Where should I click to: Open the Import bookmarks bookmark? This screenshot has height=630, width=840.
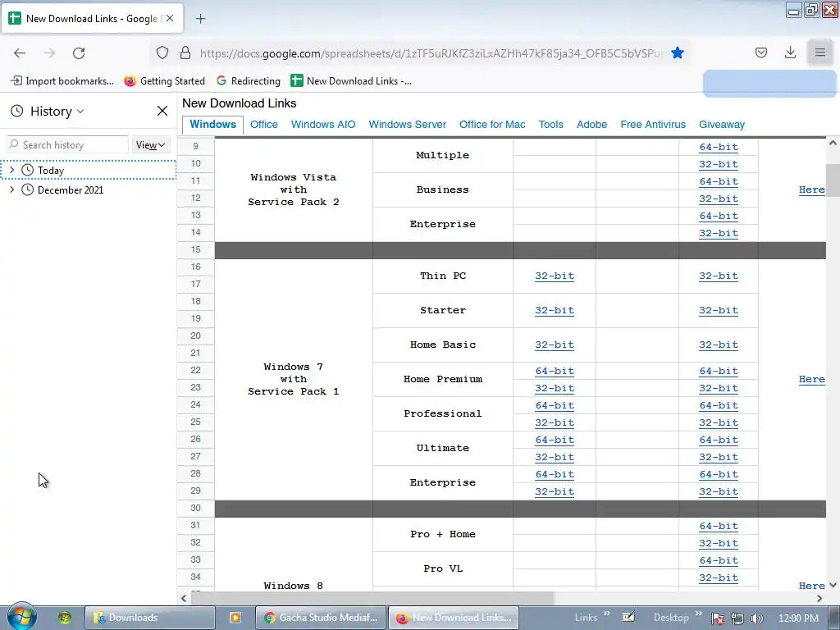(62, 81)
